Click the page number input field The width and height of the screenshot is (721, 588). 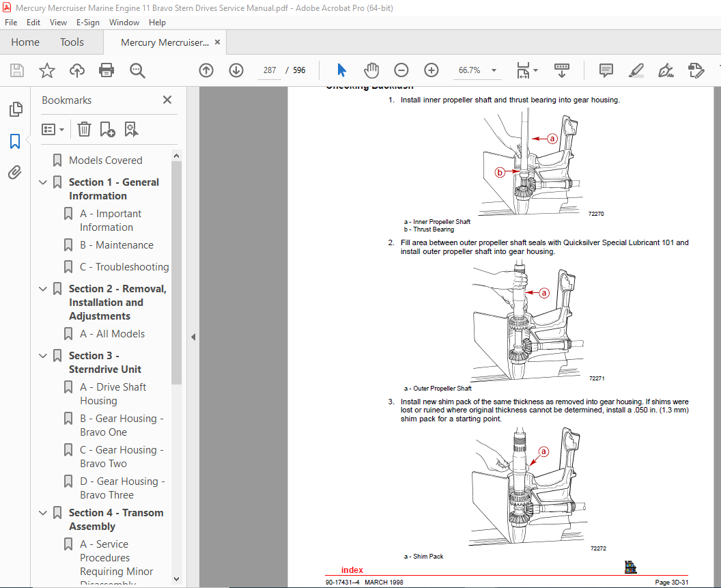pyautogui.click(x=270, y=70)
